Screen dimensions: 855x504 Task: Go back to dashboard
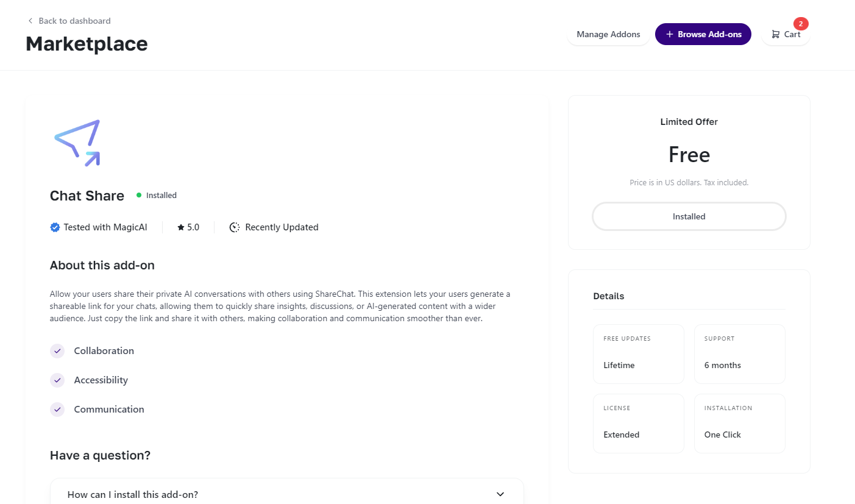coord(74,21)
